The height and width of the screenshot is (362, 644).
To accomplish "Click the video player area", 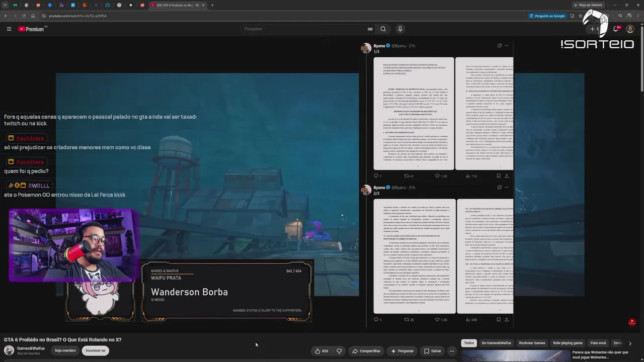I will pyautogui.click(x=322, y=185).
